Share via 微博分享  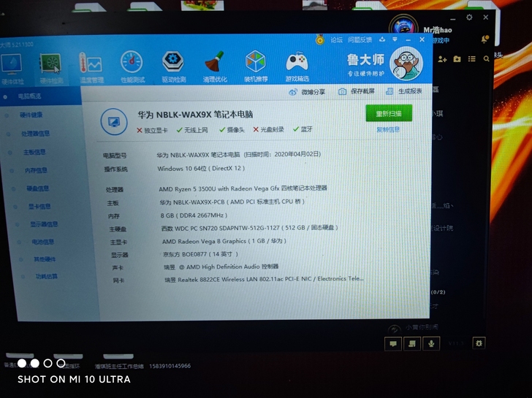(x=307, y=92)
